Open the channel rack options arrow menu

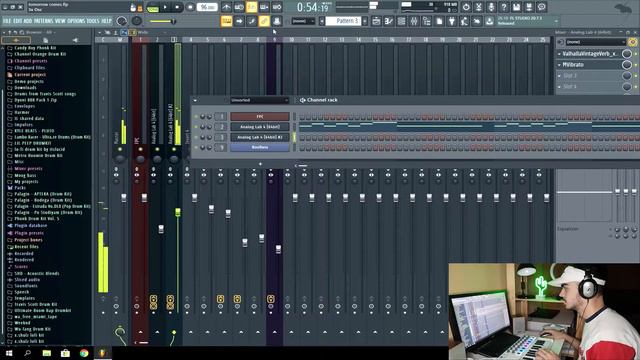tap(195, 100)
